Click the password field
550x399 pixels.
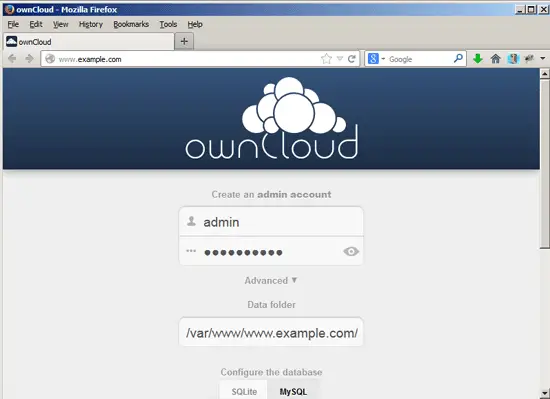pyautogui.click(x=271, y=251)
